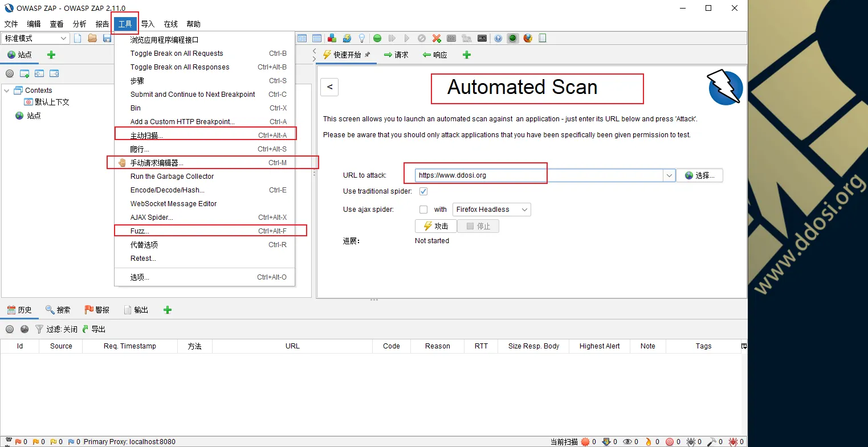Click the lightbulb icon in the toolbar
The image size is (868, 447).
(x=361, y=38)
